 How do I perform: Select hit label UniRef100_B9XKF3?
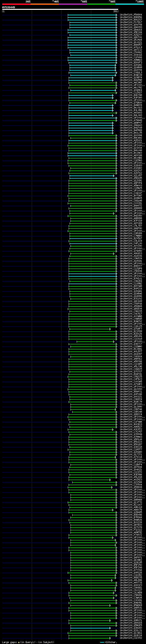point(131,63)
